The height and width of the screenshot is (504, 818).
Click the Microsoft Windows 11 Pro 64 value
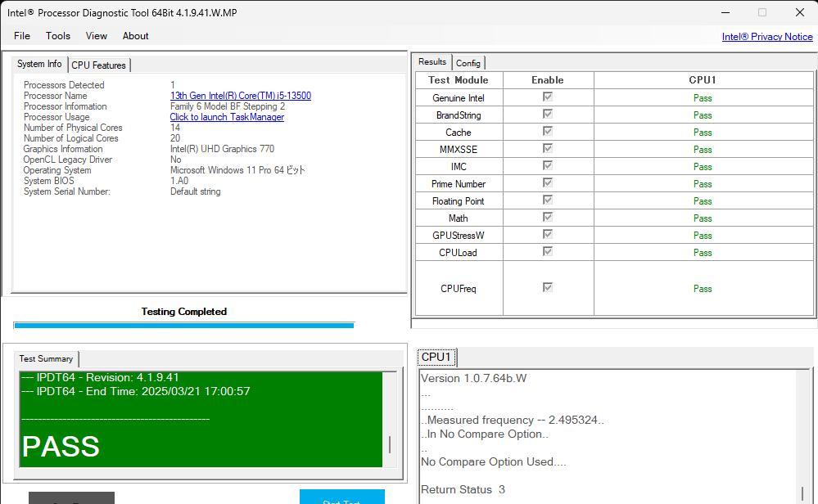pyautogui.click(x=237, y=170)
